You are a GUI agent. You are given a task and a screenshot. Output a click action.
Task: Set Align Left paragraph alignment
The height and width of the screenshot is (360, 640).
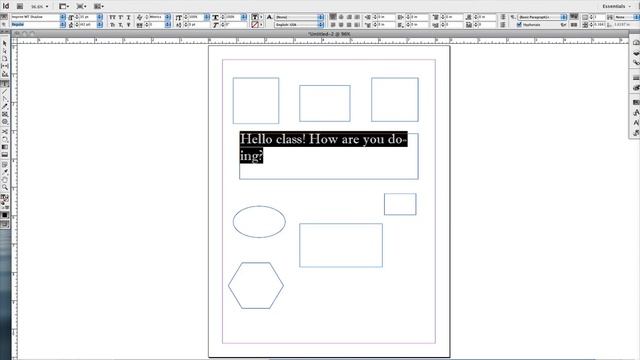point(333,17)
